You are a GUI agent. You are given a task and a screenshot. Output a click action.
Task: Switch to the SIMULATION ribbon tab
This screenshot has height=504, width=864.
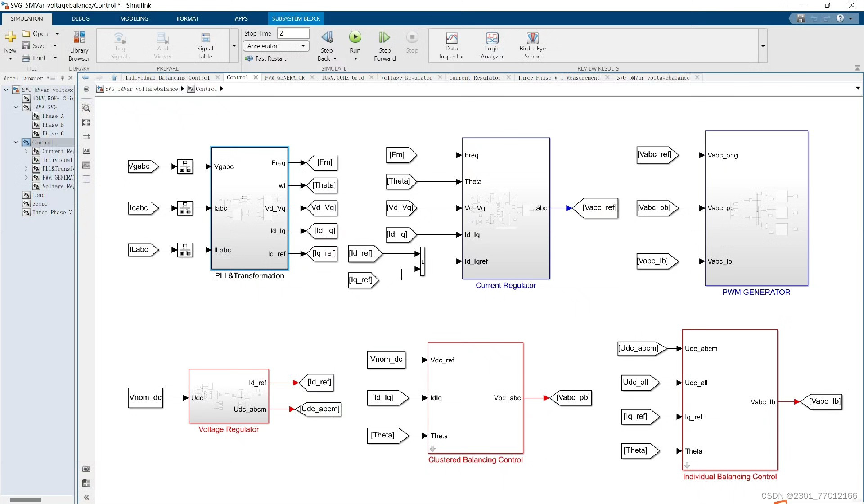pyautogui.click(x=27, y=18)
